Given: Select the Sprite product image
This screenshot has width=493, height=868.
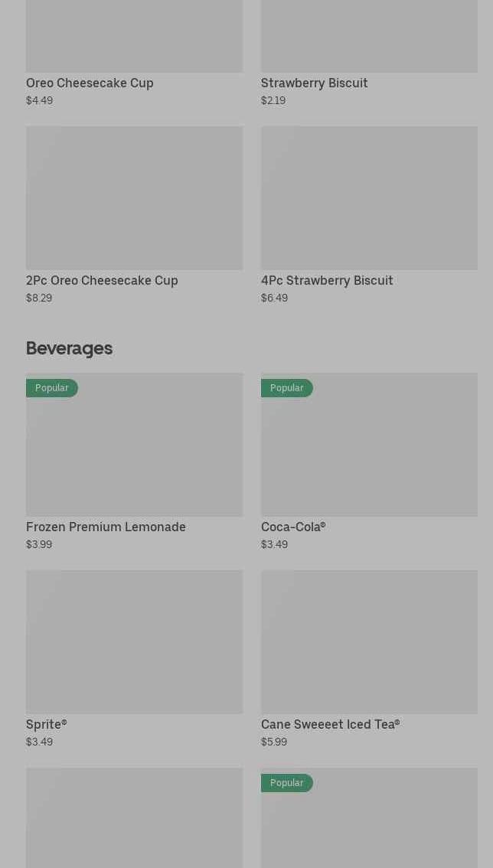Looking at the screenshot, I should [x=134, y=641].
